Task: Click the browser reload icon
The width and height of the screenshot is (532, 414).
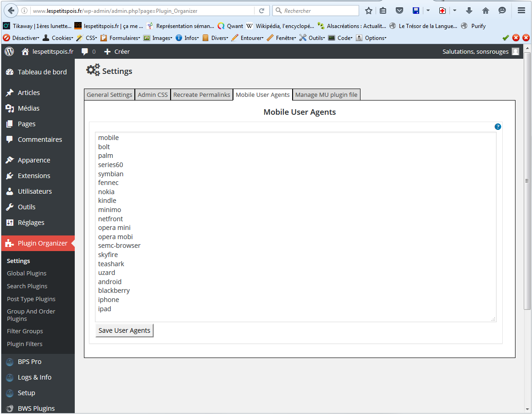Action: coord(261,11)
